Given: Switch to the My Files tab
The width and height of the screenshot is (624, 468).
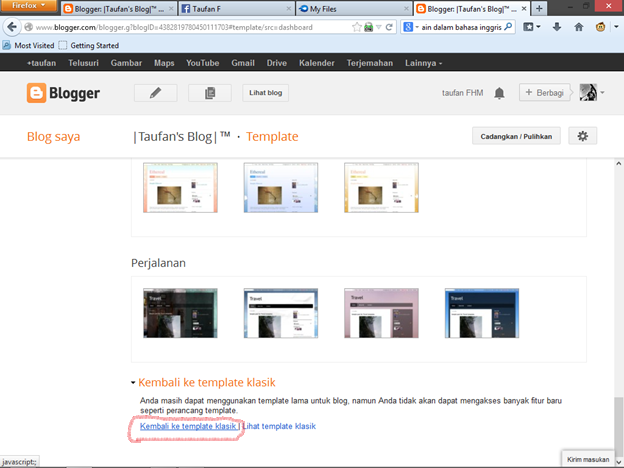Looking at the screenshot, I should coord(354,8).
